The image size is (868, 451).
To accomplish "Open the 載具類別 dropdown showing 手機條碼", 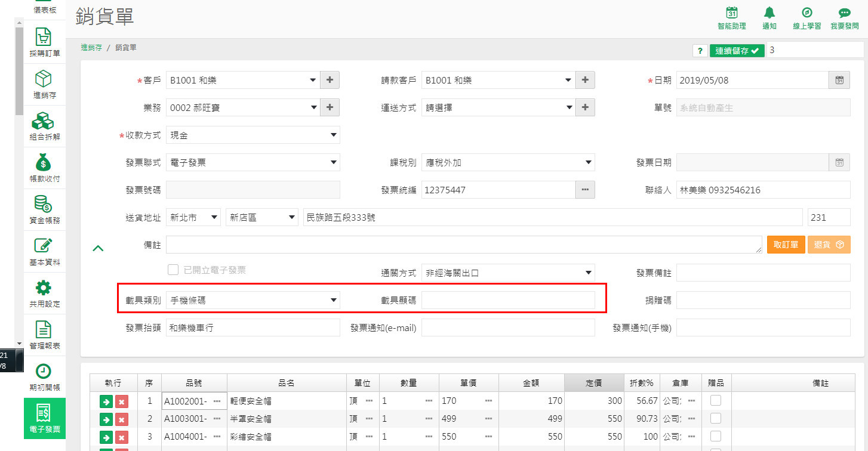I will 253,300.
